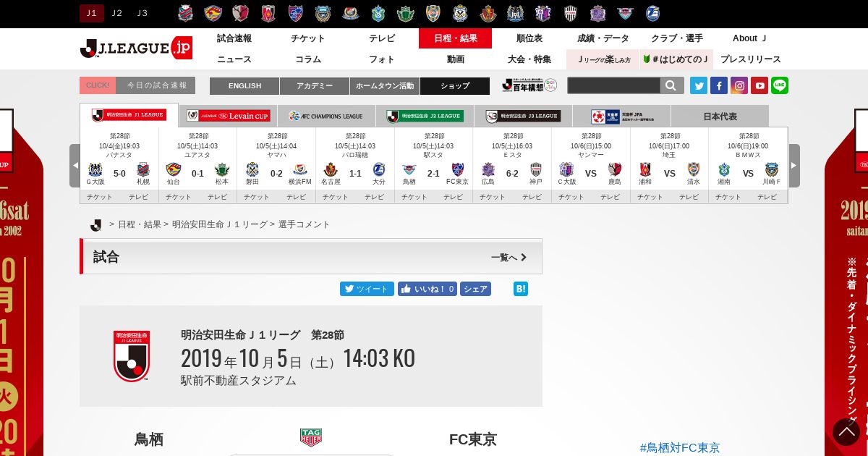This screenshot has width=868, height=456.
Task: Bookmark the page with the Hatena B! icon
Action: 521,289
